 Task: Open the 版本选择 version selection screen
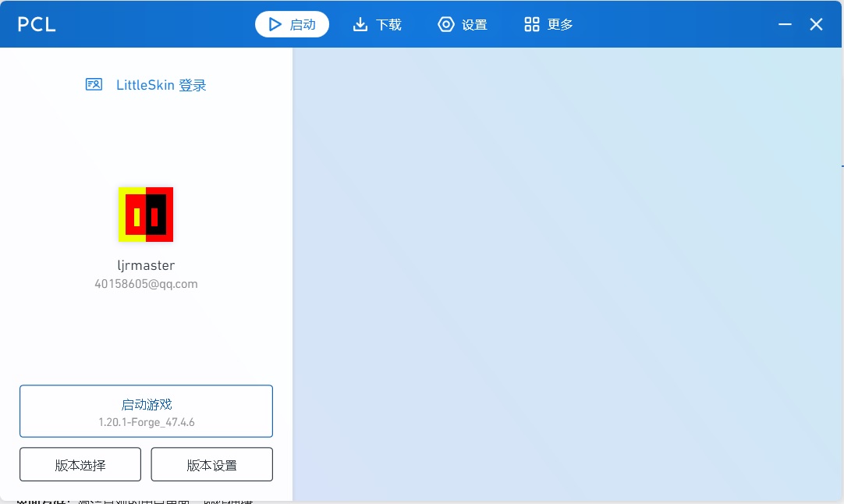[x=80, y=464]
